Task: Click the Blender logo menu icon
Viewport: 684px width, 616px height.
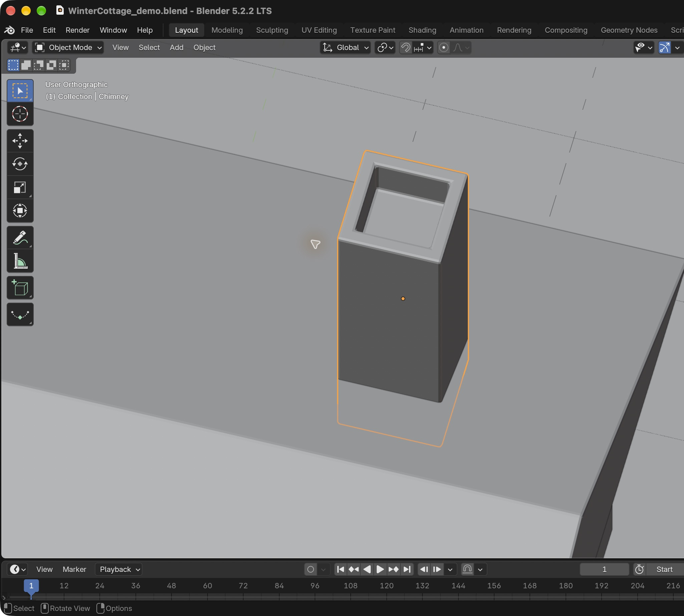Action: coord(9,30)
